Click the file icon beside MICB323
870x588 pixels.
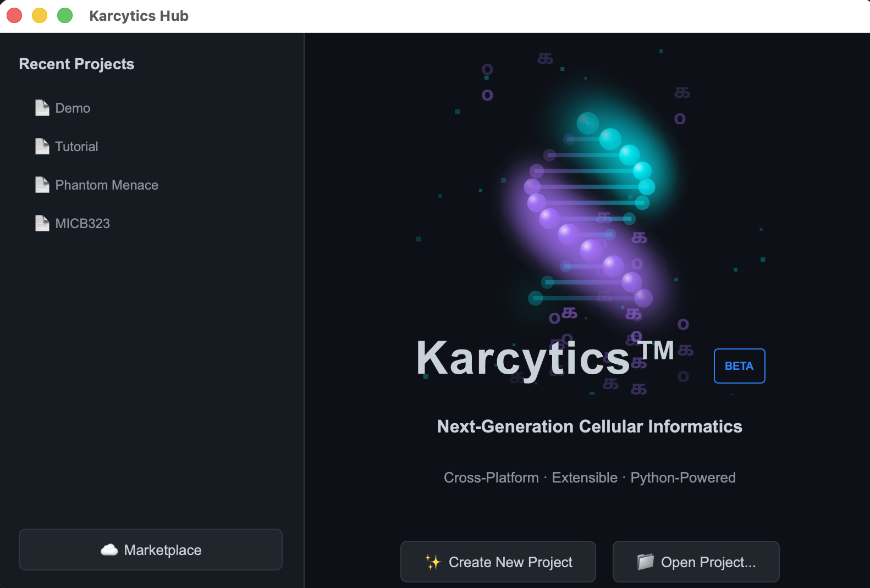pos(42,223)
